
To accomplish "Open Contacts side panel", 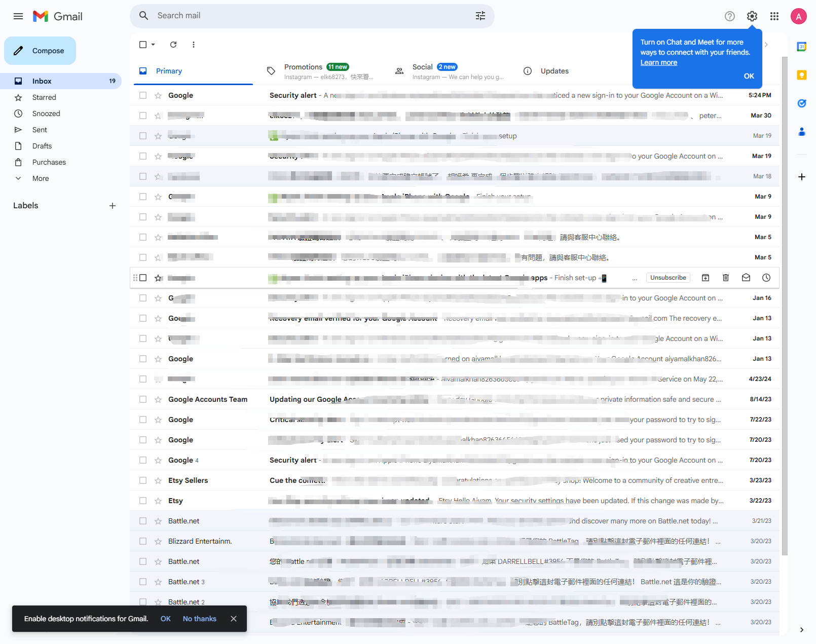I will coord(802,132).
